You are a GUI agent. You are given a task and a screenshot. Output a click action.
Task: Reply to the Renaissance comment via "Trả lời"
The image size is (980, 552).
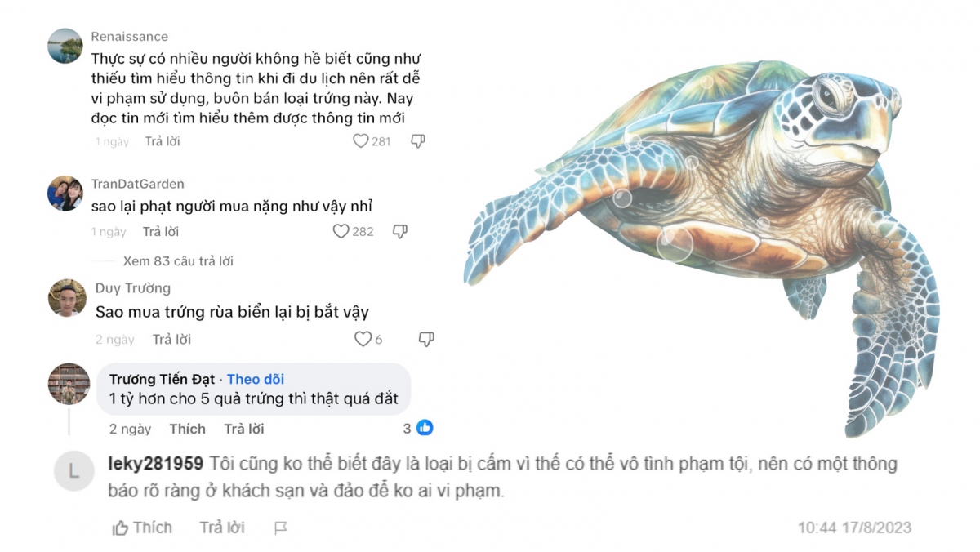(163, 141)
